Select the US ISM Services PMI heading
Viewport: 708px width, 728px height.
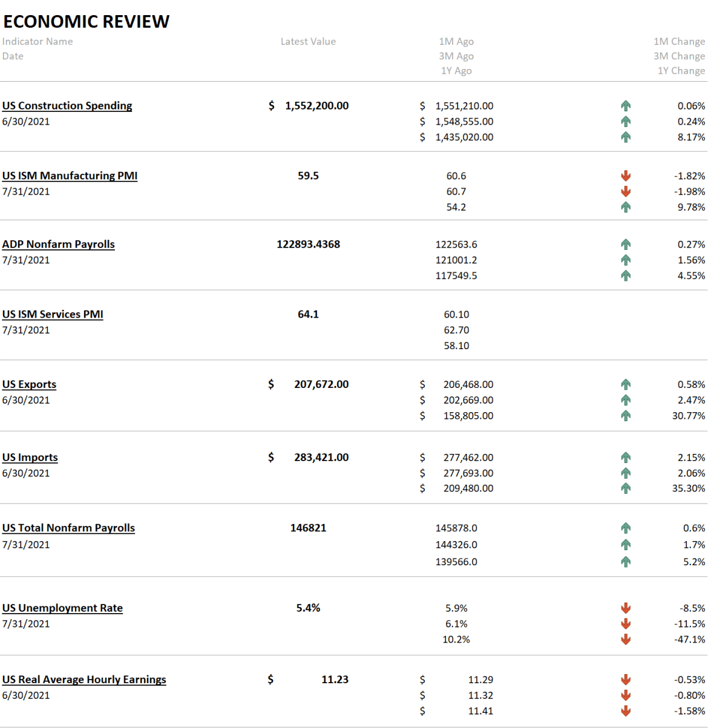pos(53,315)
